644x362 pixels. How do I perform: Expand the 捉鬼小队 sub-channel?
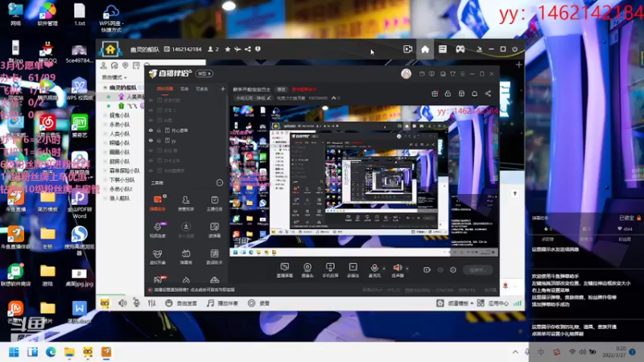coord(105,115)
